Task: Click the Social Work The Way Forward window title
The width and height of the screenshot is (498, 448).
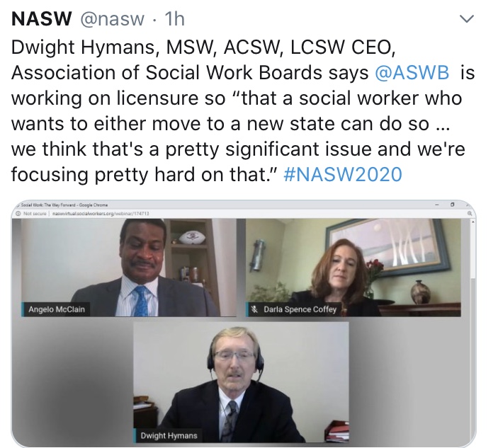Action: tap(64, 205)
